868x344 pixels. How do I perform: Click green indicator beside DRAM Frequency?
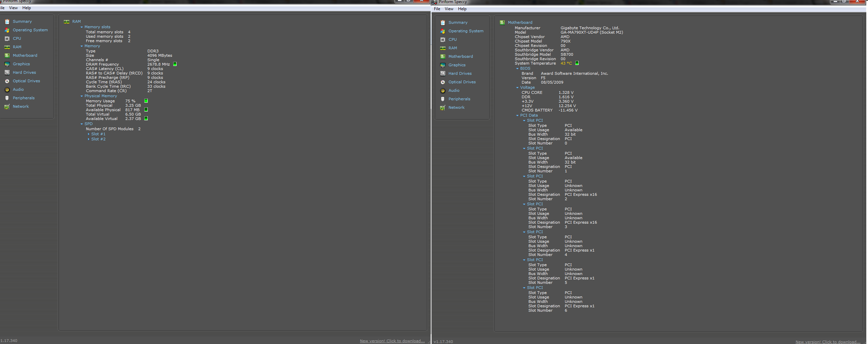coord(175,64)
